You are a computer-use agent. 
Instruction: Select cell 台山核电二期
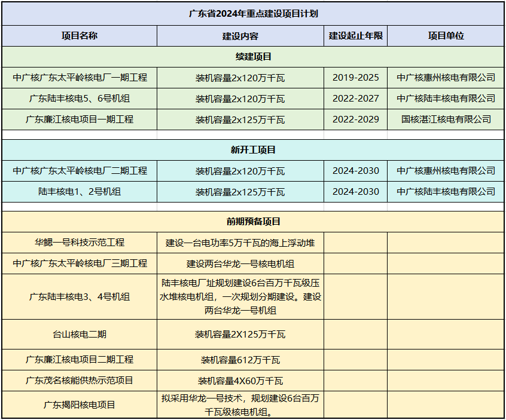(80, 334)
